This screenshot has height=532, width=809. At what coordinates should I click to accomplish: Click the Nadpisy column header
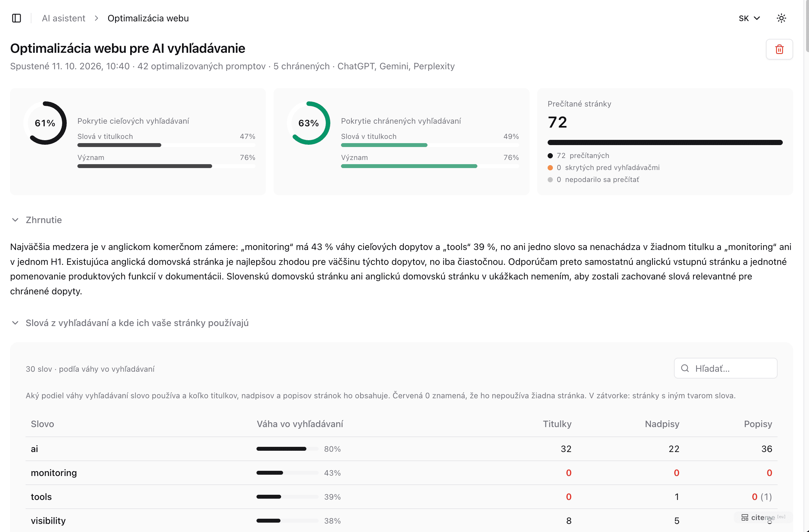click(662, 424)
